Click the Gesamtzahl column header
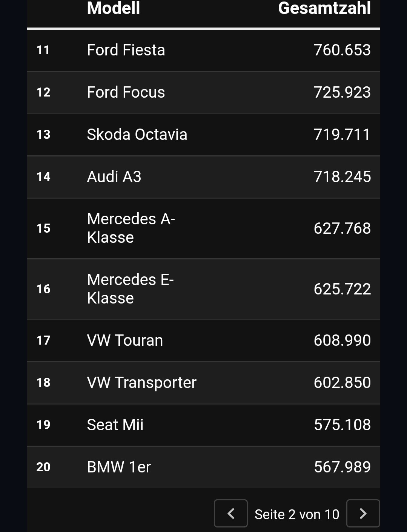 (x=324, y=8)
